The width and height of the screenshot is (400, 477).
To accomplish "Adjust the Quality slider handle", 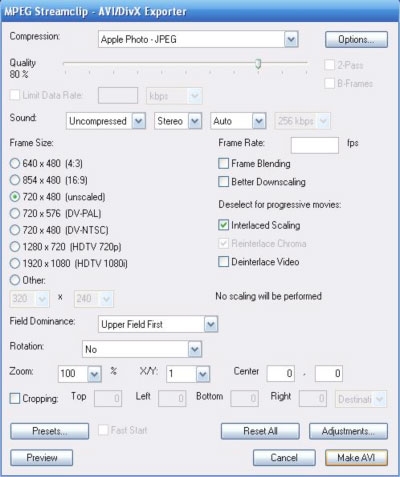I will (x=258, y=64).
